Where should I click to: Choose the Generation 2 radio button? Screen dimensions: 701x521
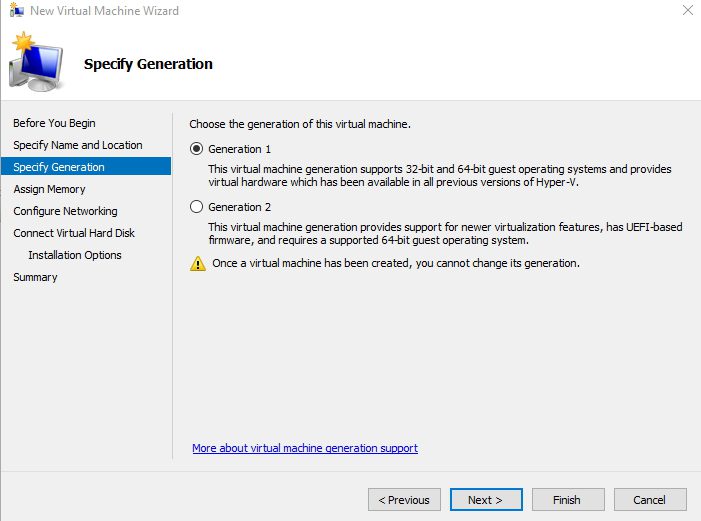pos(196,207)
